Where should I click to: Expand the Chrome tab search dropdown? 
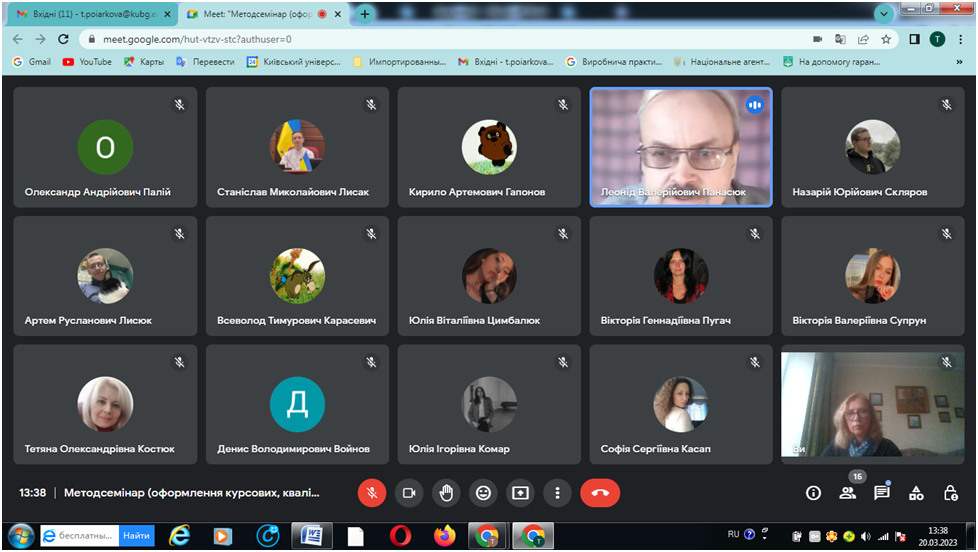click(x=884, y=14)
